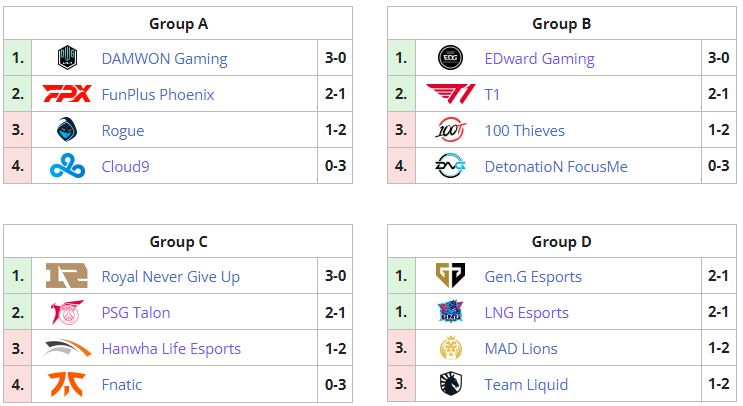
Task: Click the FunPlus Phoenix FPX logo
Action: [x=67, y=95]
